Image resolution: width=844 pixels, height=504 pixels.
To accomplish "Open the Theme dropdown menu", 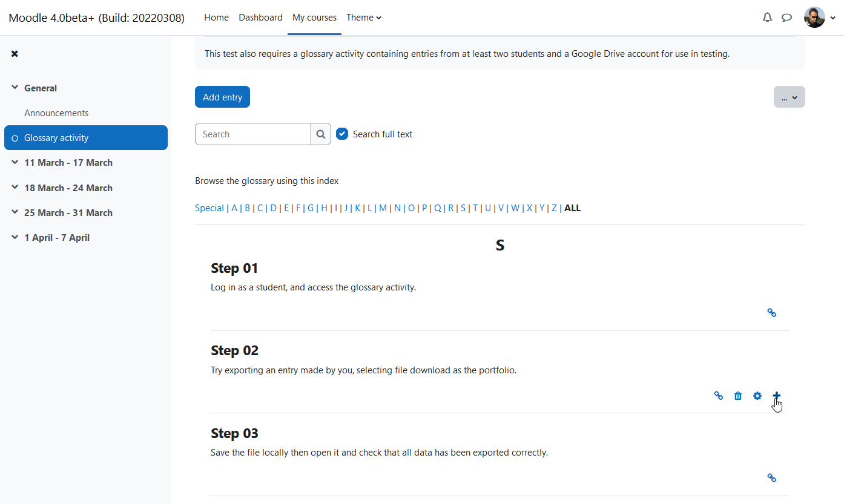I will pyautogui.click(x=364, y=18).
